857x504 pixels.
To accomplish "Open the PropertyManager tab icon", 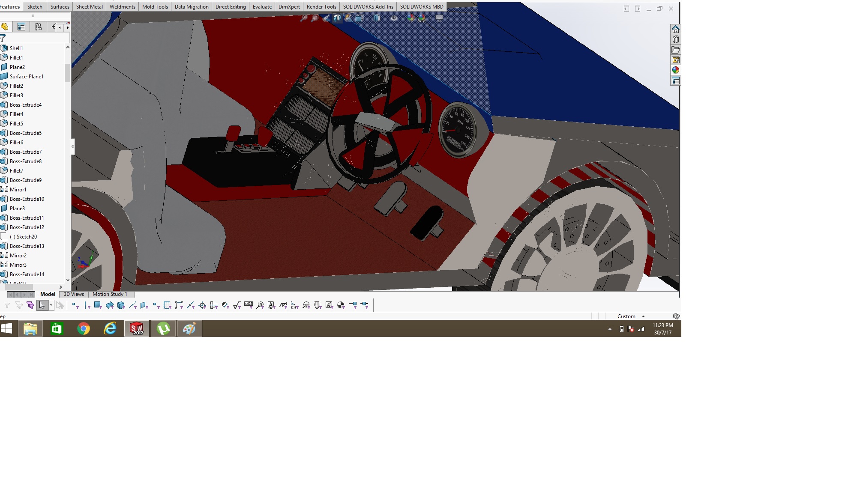I will click(21, 27).
